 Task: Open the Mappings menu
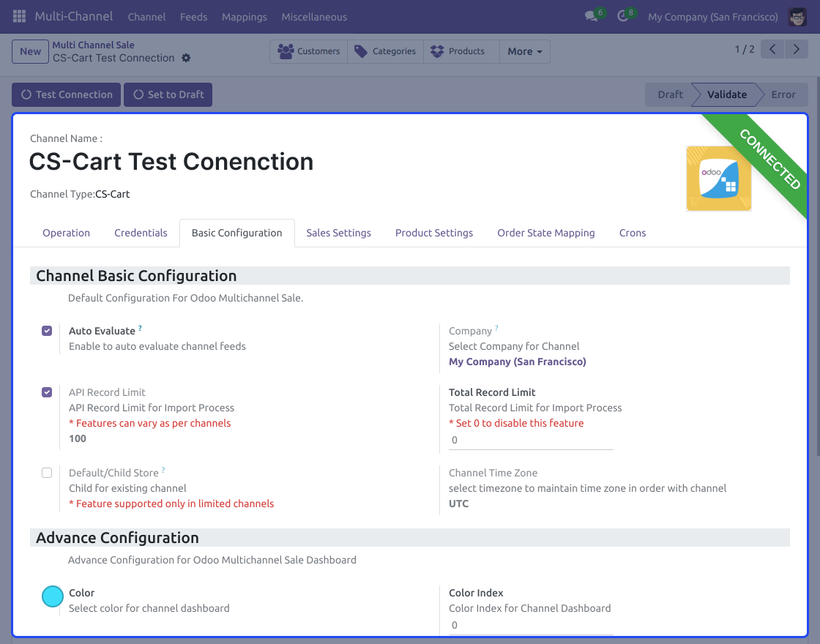[x=245, y=17]
